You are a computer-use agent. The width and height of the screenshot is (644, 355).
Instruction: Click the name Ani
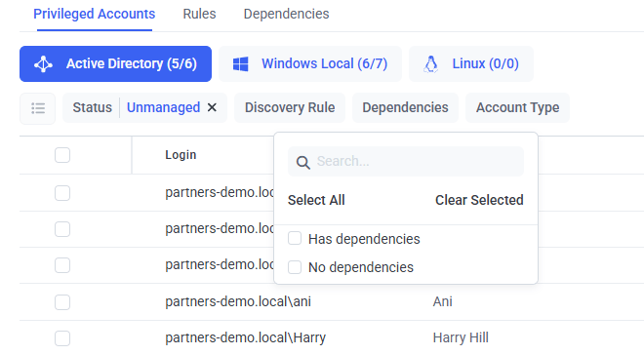point(442,302)
